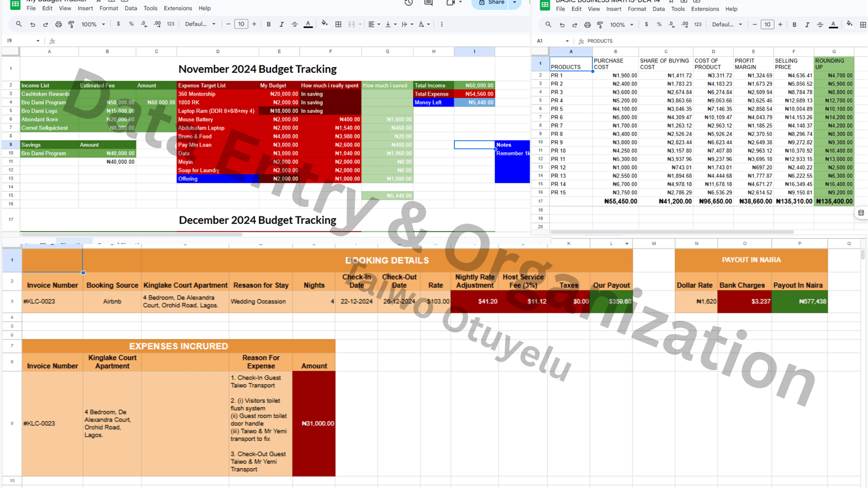Image resolution: width=868 pixels, height=488 pixels.
Task: Decrease font size in Basic Business Maths
Action: 755,25
